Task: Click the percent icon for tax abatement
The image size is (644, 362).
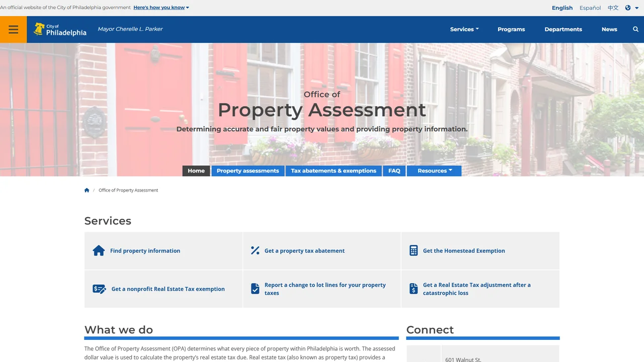Action: (x=255, y=250)
